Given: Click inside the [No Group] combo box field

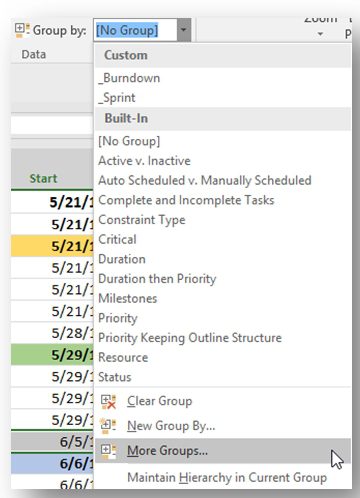Looking at the screenshot, I should point(135,30).
